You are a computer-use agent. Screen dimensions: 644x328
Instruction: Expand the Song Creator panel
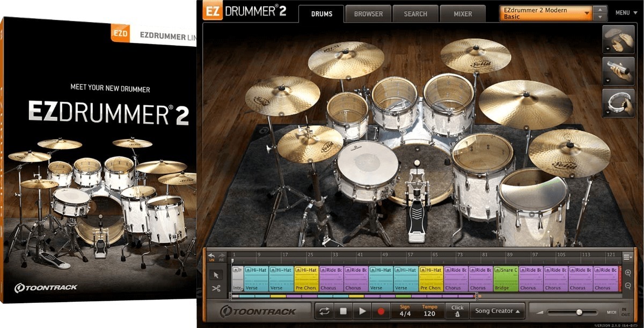point(497,311)
